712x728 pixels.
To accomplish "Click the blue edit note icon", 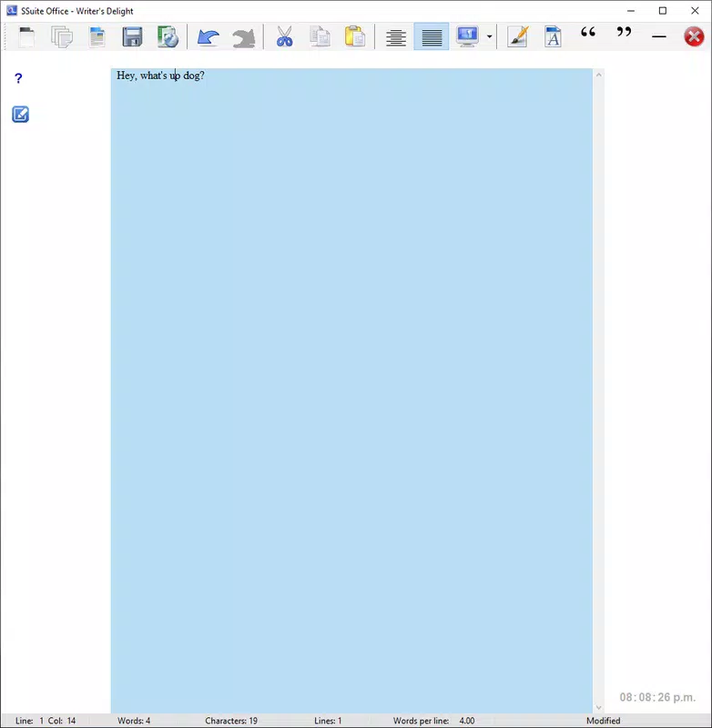I will point(20,115).
